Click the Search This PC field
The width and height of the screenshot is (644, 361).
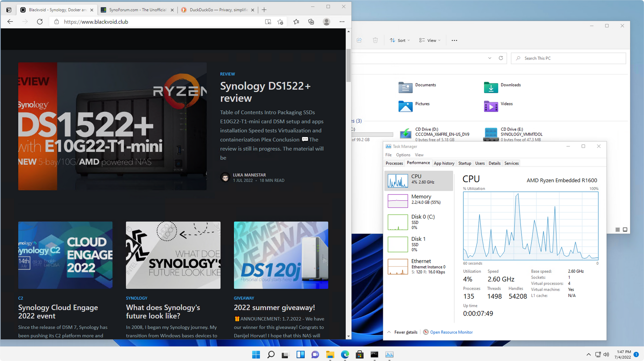click(568, 58)
